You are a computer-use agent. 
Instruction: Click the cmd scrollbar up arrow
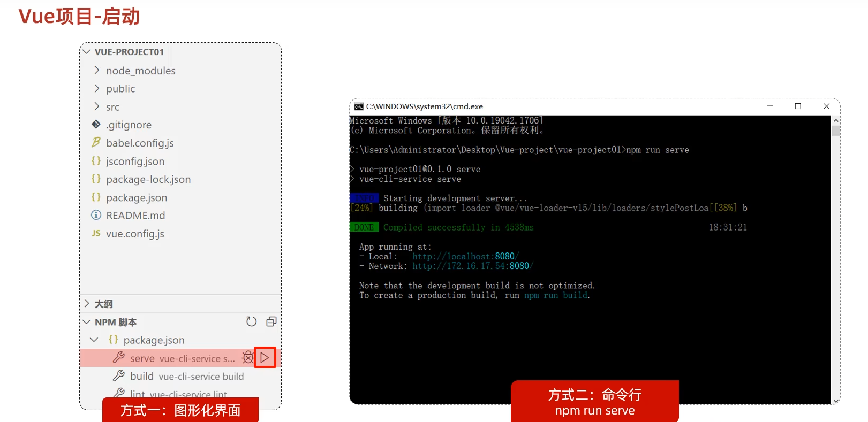pyautogui.click(x=836, y=121)
